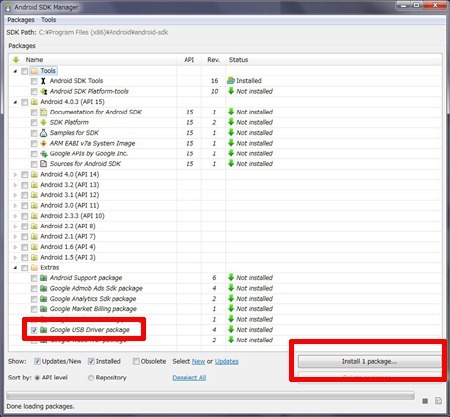Viewport: 450px width, 417px height.
Task: Click the Extras folder icon
Action: click(x=34, y=267)
